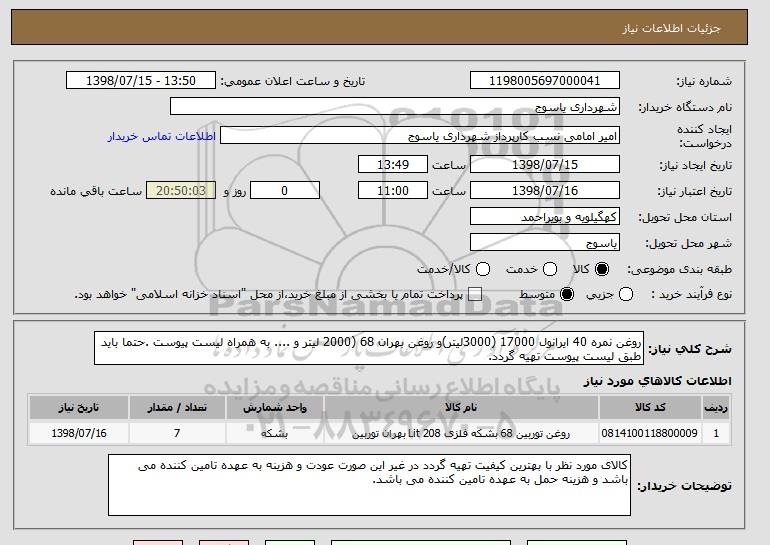Click the general need description text box
Image resolution: width=770 pixels, height=545 pixels.
369,348
